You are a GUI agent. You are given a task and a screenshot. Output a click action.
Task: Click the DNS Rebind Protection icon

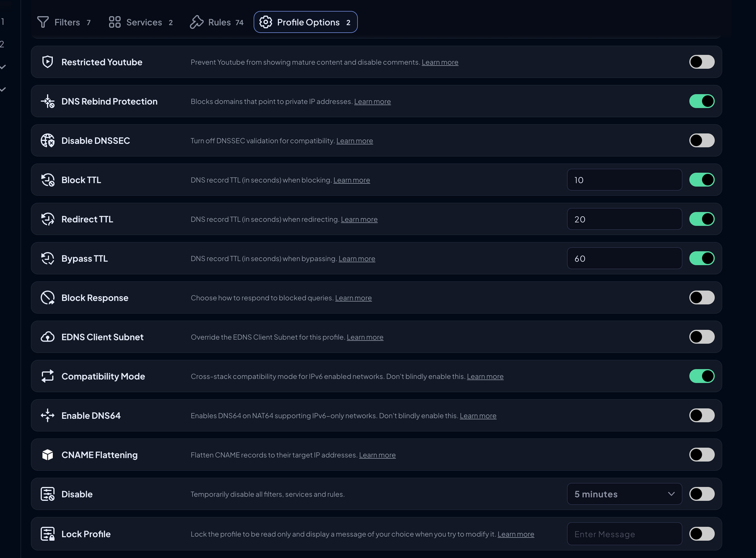pyautogui.click(x=48, y=101)
